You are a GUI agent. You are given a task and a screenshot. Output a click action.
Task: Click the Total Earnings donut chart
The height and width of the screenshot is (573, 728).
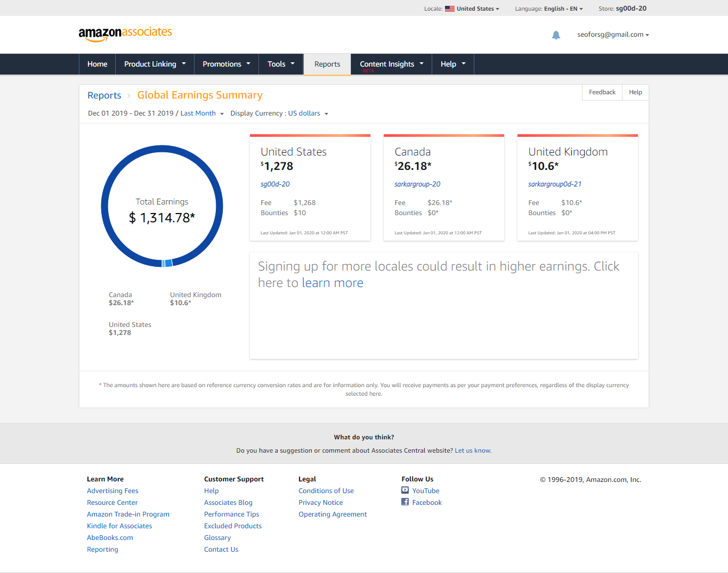162,207
